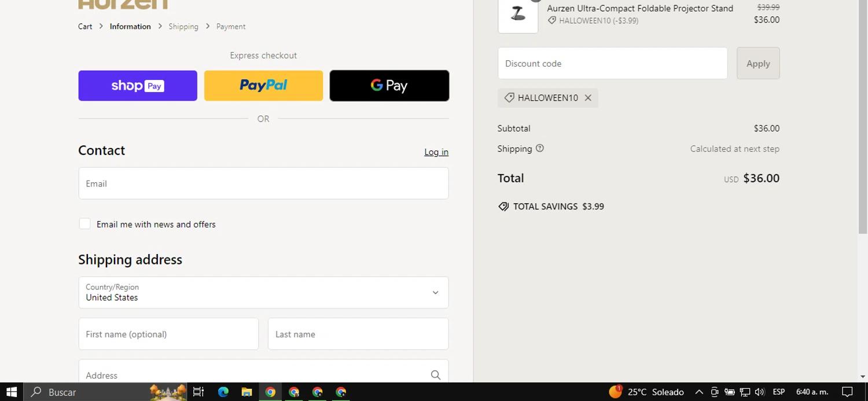Viewport: 868px width, 401px height.
Task: Show hidden system tray icons
Action: pos(699,392)
